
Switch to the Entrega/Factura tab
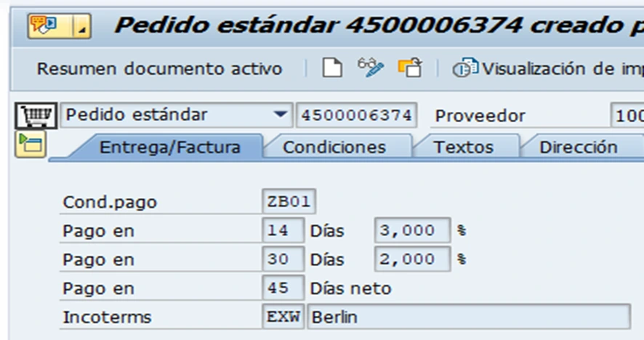169,147
